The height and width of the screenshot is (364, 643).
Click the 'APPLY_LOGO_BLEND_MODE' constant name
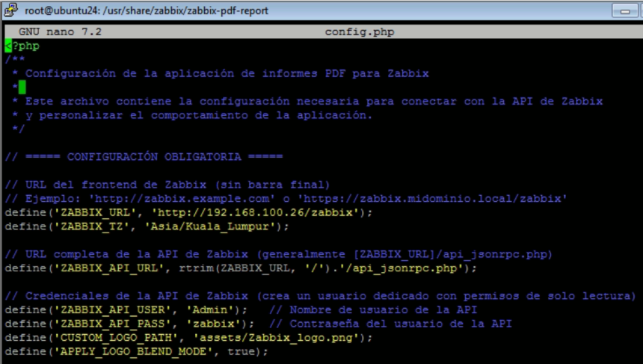tap(133, 352)
